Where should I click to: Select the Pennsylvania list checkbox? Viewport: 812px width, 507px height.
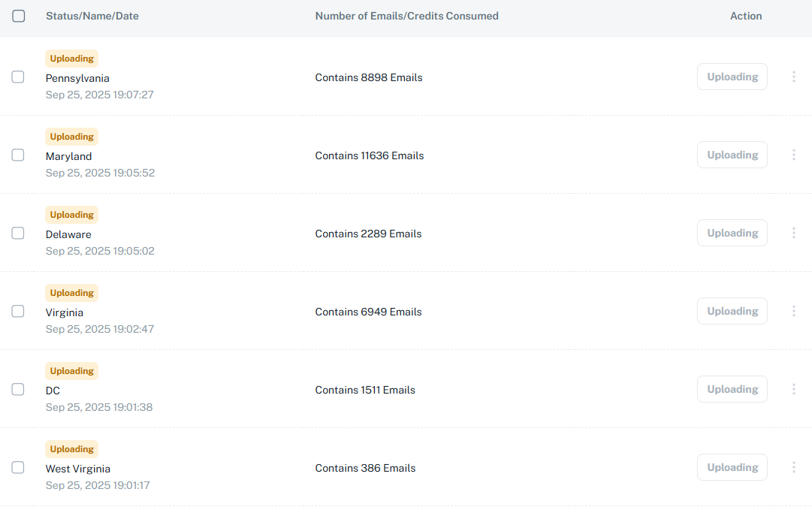18,77
